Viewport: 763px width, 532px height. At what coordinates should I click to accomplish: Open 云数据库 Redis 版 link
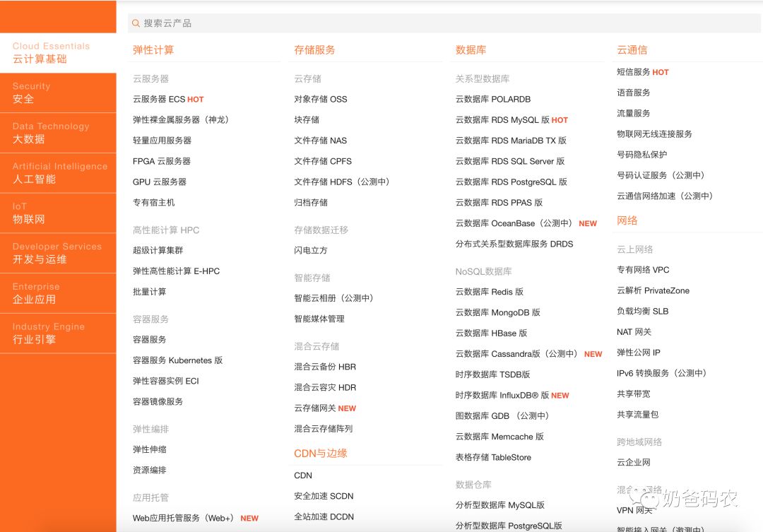click(x=490, y=292)
